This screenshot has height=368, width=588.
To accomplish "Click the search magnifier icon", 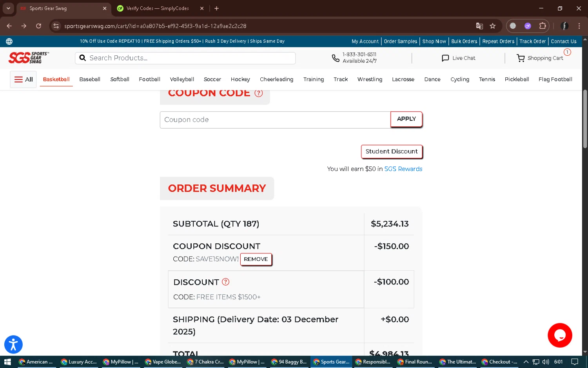I will coord(82,58).
